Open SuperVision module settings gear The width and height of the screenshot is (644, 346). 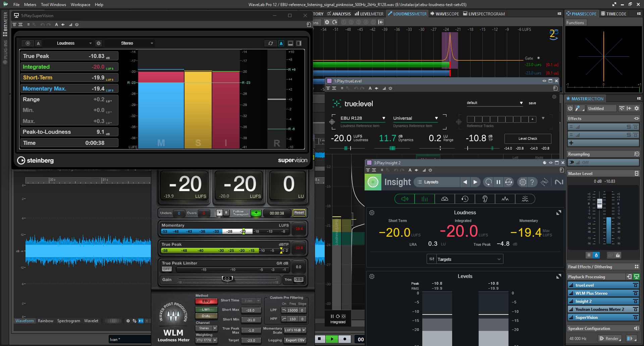(99, 43)
